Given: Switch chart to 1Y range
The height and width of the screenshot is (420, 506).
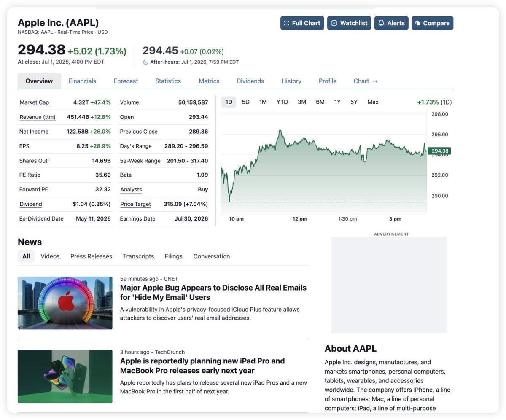Looking at the screenshot, I should click(x=337, y=102).
